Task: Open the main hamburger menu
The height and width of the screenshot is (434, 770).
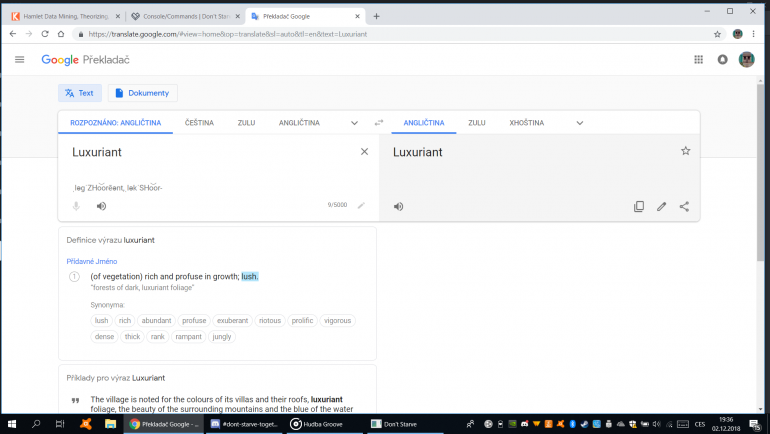Action: click(19, 60)
